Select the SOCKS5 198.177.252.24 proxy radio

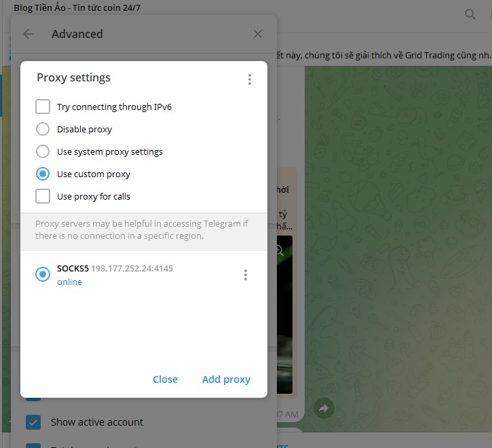43,274
